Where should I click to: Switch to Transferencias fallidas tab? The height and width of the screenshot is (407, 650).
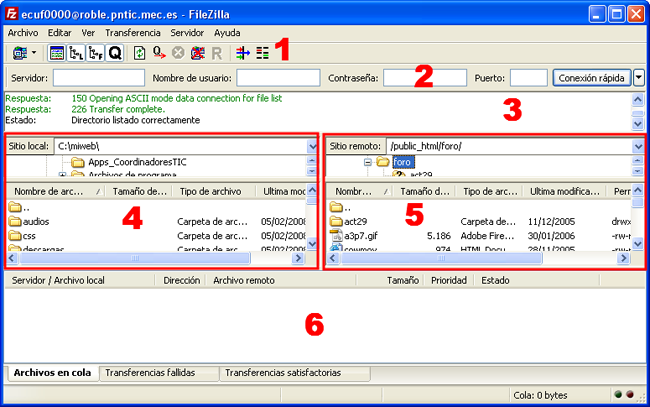coord(157,373)
